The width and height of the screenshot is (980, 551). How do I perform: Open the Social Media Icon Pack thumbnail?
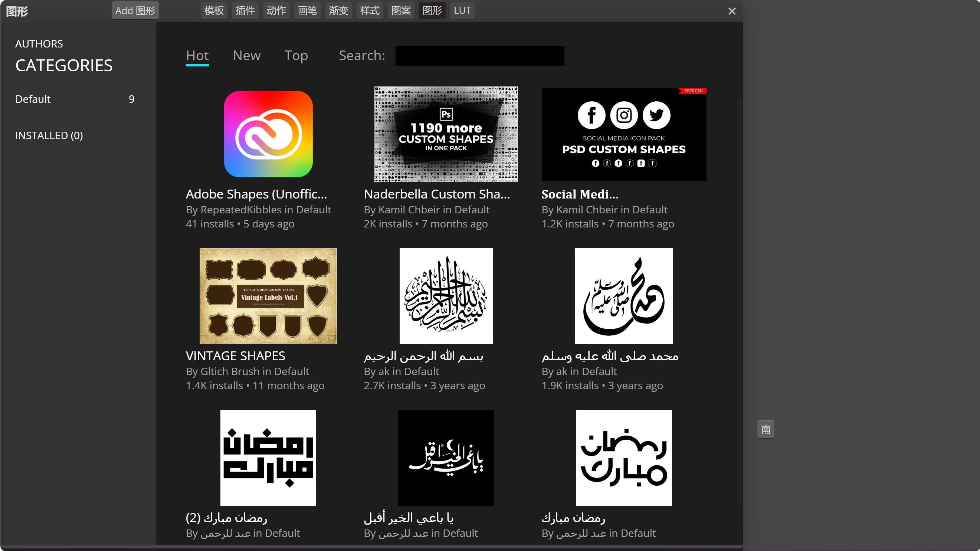tap(623, 134)
